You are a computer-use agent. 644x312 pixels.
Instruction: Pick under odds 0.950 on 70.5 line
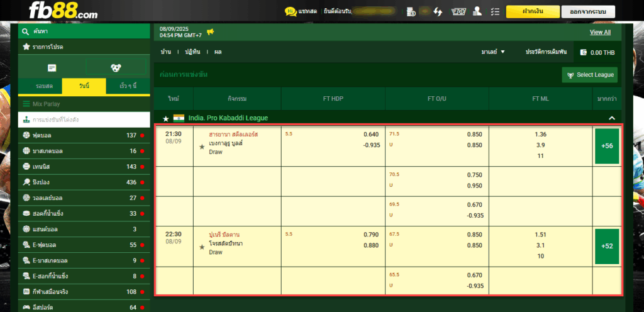pos(474,186)
